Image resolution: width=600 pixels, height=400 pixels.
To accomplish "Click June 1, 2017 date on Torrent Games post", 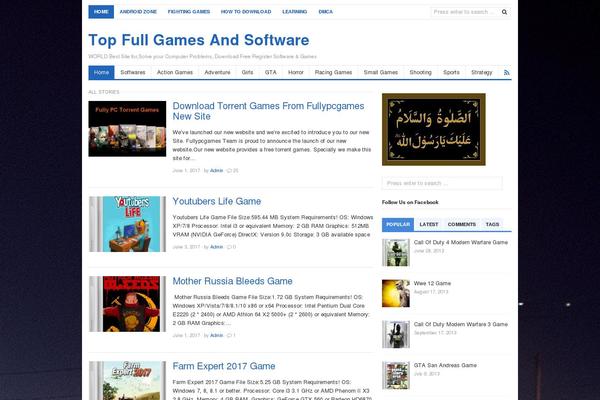I will [x=186, y=171].
